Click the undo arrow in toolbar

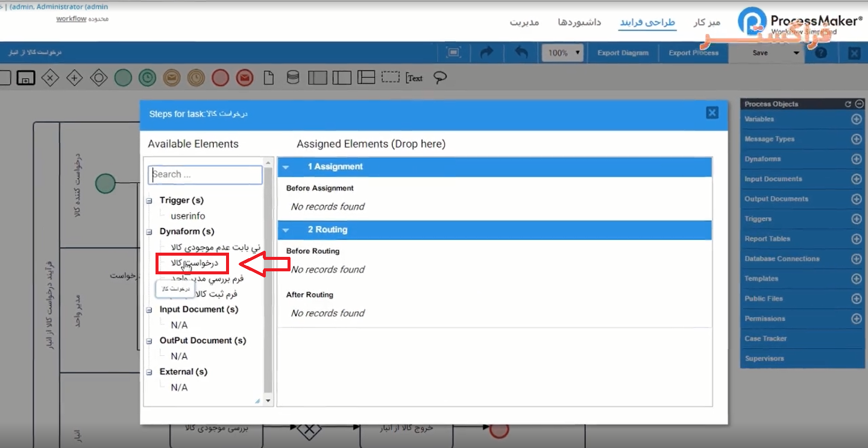coord(521,53)
